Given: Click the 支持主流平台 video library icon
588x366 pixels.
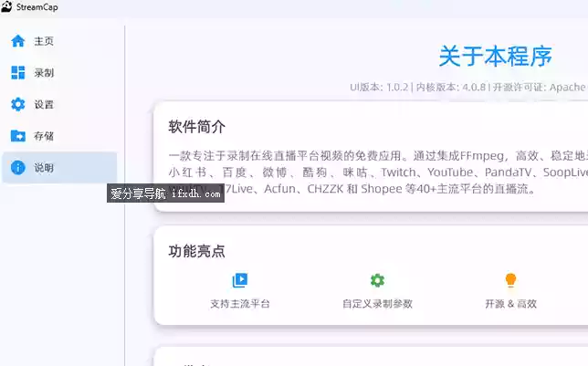Looking at the screenshot, I should [x=240, y=280].
